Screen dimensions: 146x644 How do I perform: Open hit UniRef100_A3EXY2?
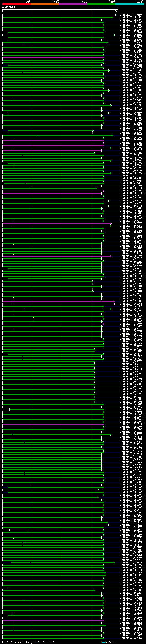[x=131, y=95]
